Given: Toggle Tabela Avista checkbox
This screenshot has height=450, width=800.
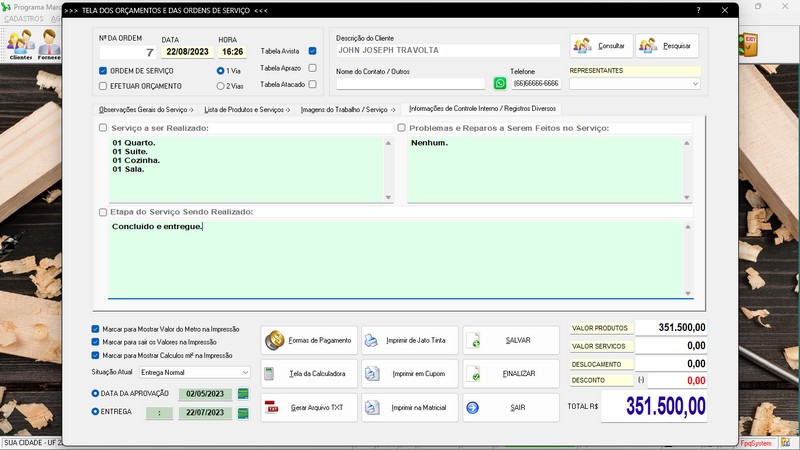Looking at the screenshot, I should click(x=313, y=51).
